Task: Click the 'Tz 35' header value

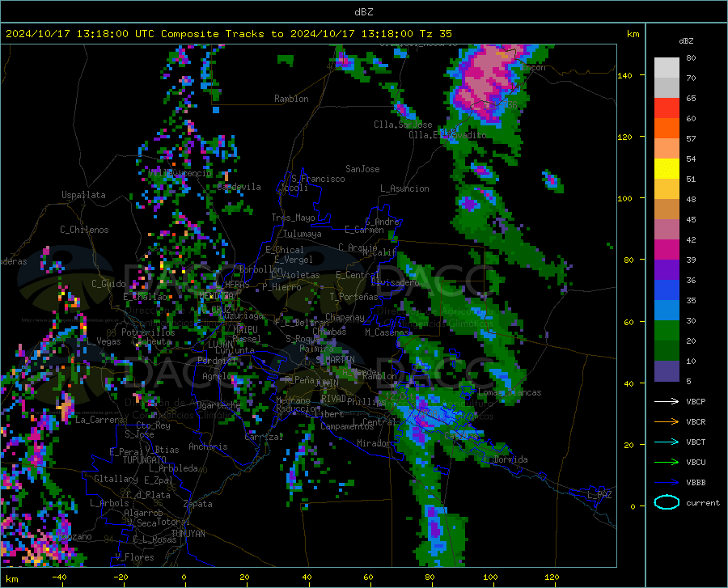Action: [x=435, y=34]
